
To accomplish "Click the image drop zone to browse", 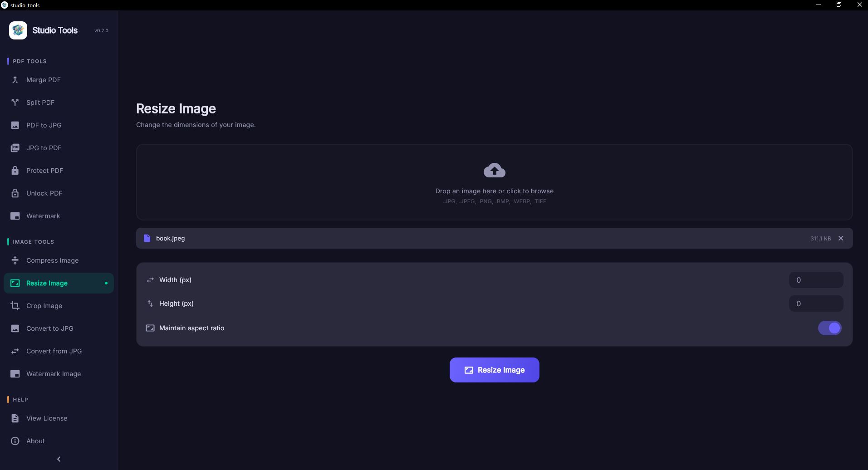I will point(494,191).
